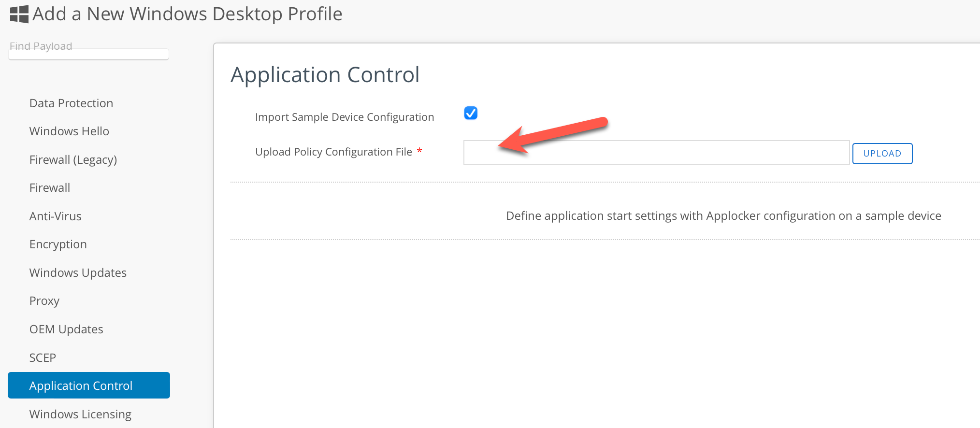Select the Firewall payload
980x428 pixels.
[50, 188]
